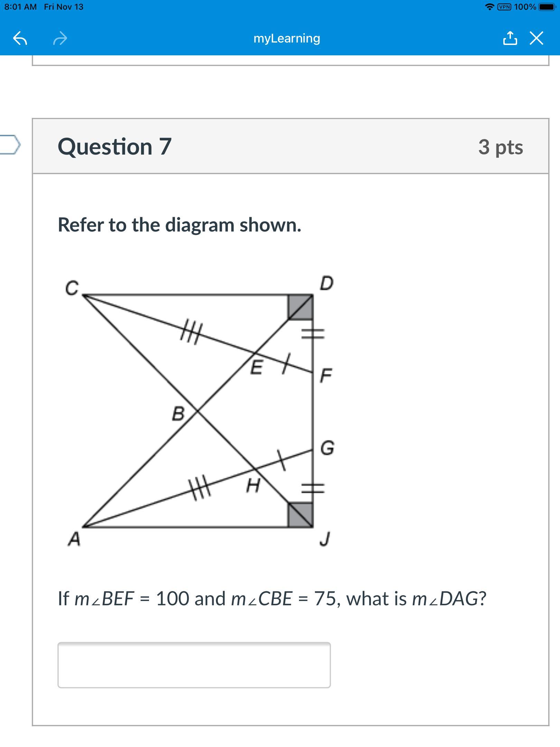The image size is (560, 747).
Task: Tap the back arrow icon
Action: point(20,38)
